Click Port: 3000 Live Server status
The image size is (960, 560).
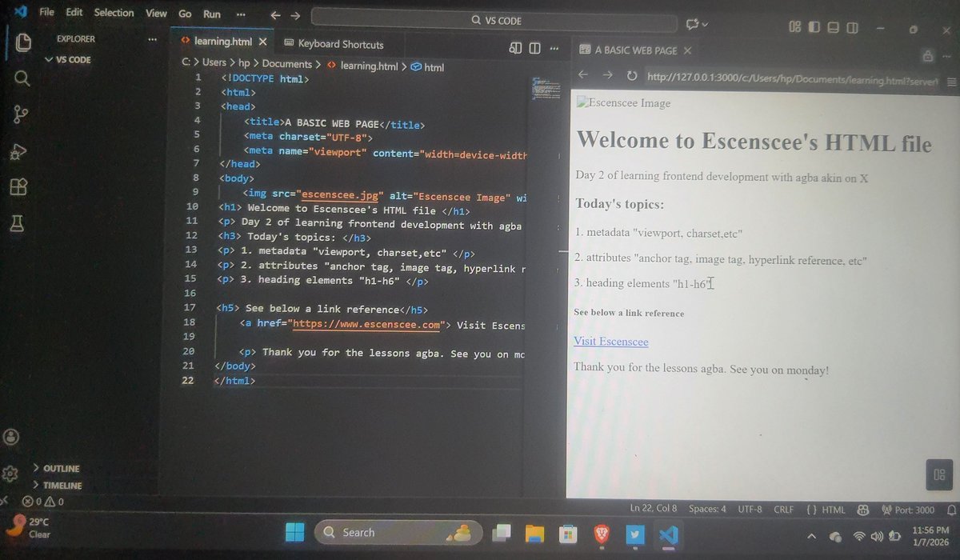(x=907, y=510)
